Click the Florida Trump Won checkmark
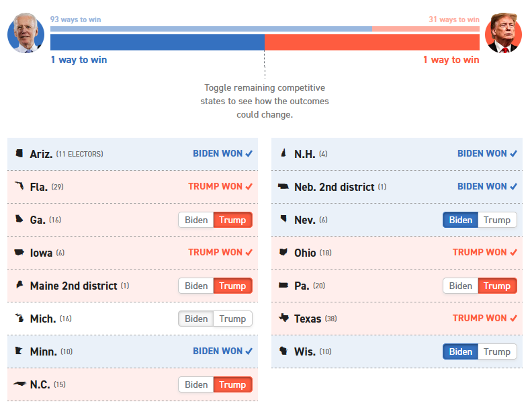Screen dimensions: 532x414 [x=249, y=187]
